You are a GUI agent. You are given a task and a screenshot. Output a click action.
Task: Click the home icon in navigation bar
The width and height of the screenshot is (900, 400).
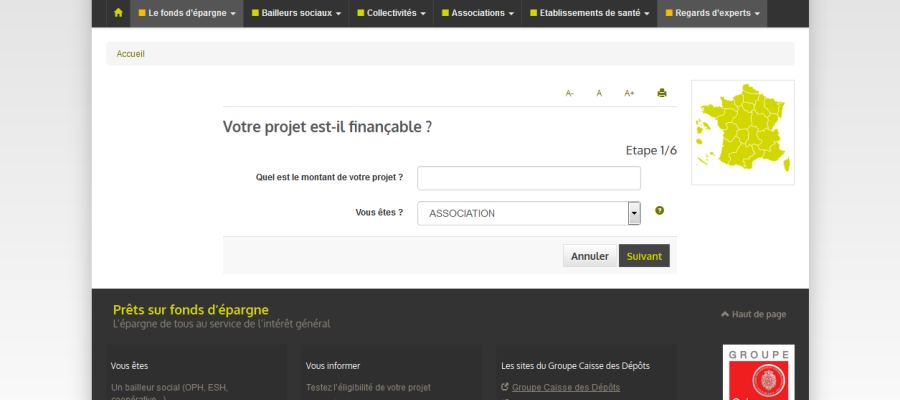coord(118,13)
